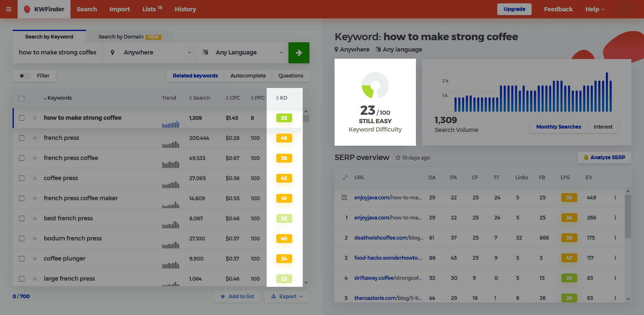Viewport: 644px width, 315px height.
Task: Select the Related keywords tab
Action: click(195, 76)
